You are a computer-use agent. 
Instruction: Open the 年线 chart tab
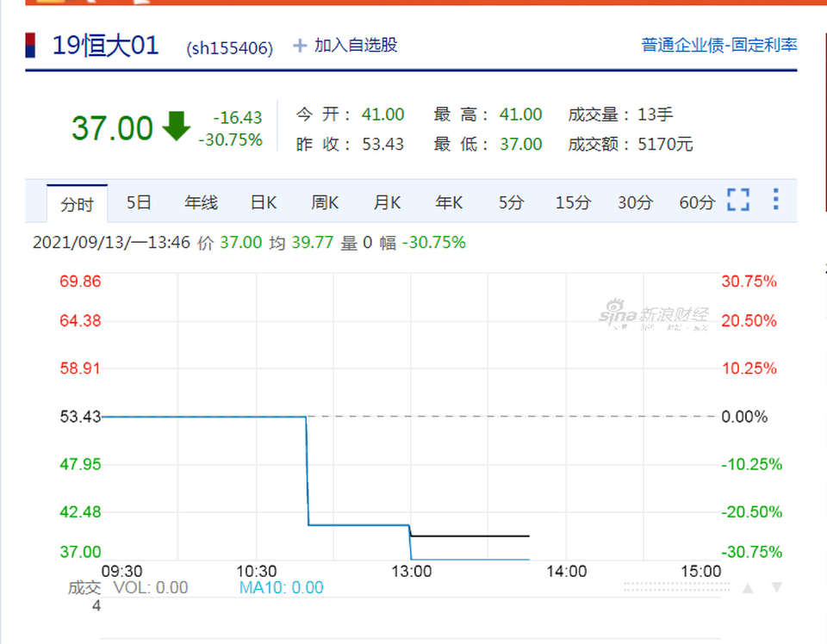click(201, 202)
